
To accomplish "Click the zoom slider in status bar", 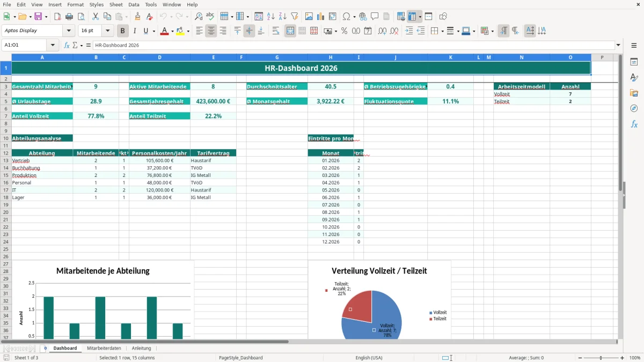I will pos(601,358).
